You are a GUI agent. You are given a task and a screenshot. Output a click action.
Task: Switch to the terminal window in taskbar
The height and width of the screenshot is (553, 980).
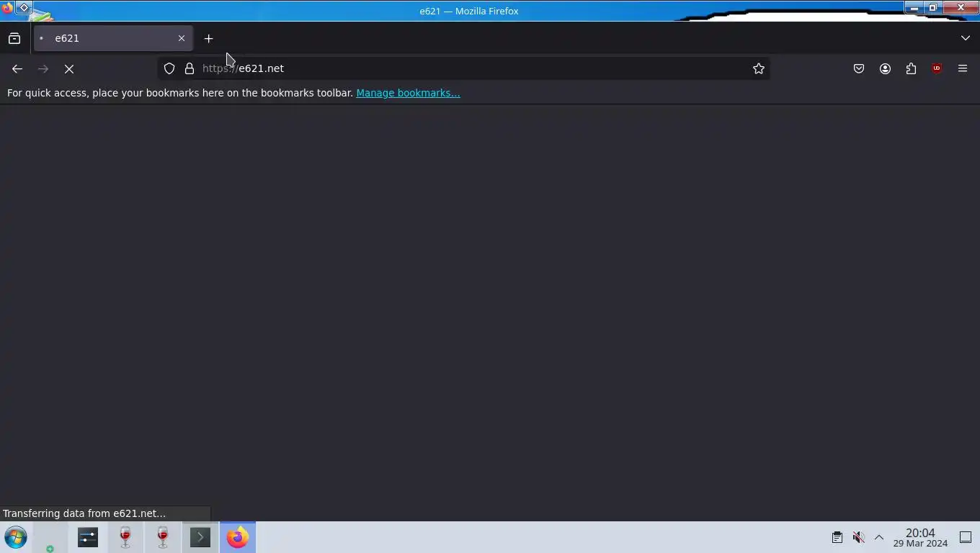[200, 537]
